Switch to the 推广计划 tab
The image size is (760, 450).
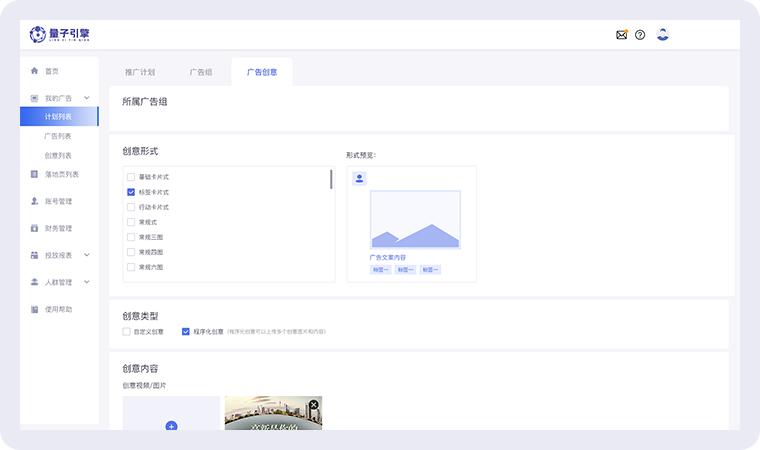[x=140, y=73]
